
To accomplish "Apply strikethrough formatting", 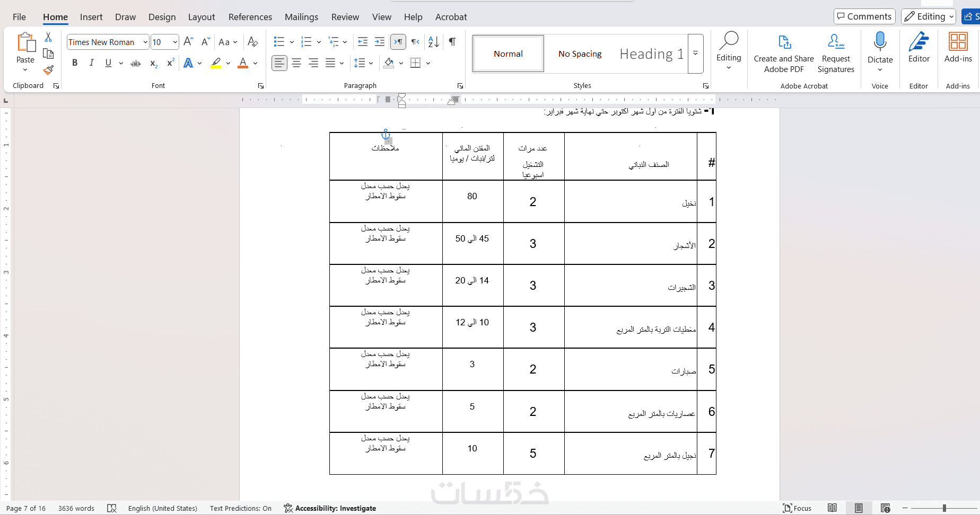I will [x=136, y=63].
